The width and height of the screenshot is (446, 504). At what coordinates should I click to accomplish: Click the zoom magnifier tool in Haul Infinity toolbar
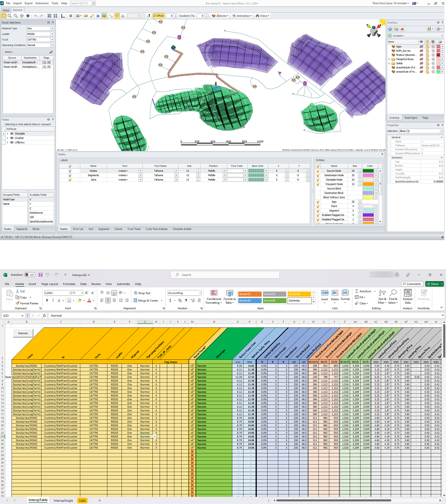click(x=16, y=16)
